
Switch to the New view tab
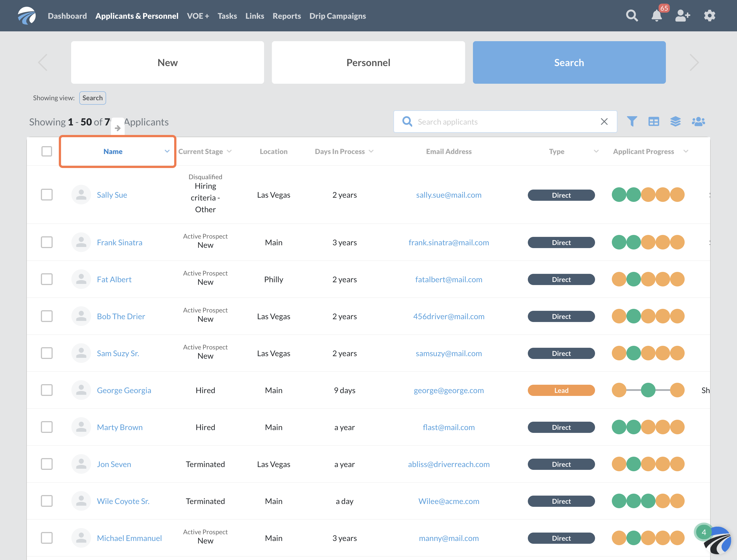tap(167, 62)
